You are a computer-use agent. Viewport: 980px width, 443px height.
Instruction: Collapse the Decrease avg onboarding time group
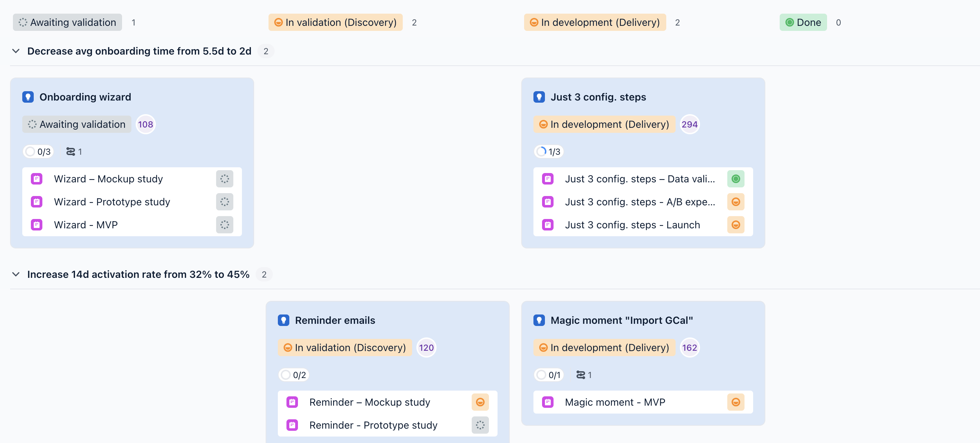pyautogui.click(x=16, y=51)
